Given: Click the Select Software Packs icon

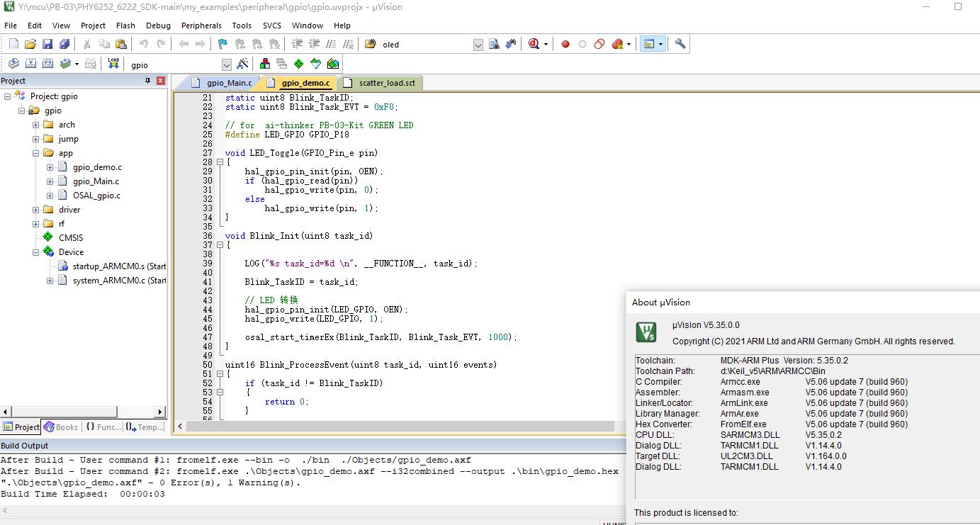Looking at the screenshot, I should [x=315, y=64].
